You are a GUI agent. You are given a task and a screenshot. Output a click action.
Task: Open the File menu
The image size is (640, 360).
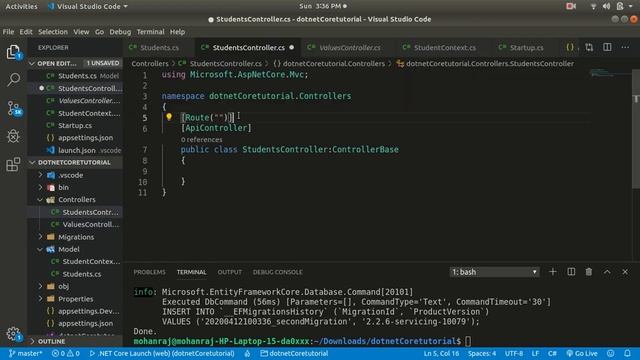(x=8, y=32)
